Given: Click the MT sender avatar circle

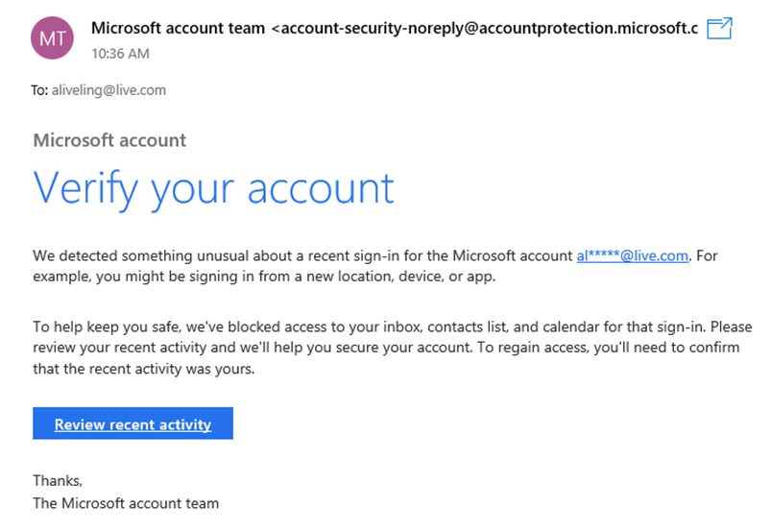Looking at the screenshot, I should (x=51, y=37).
